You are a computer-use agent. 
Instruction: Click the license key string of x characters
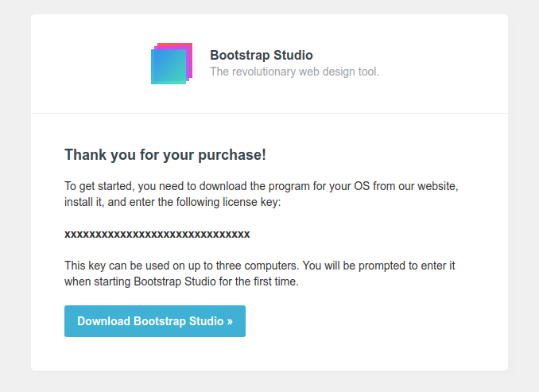coord(157,234)
